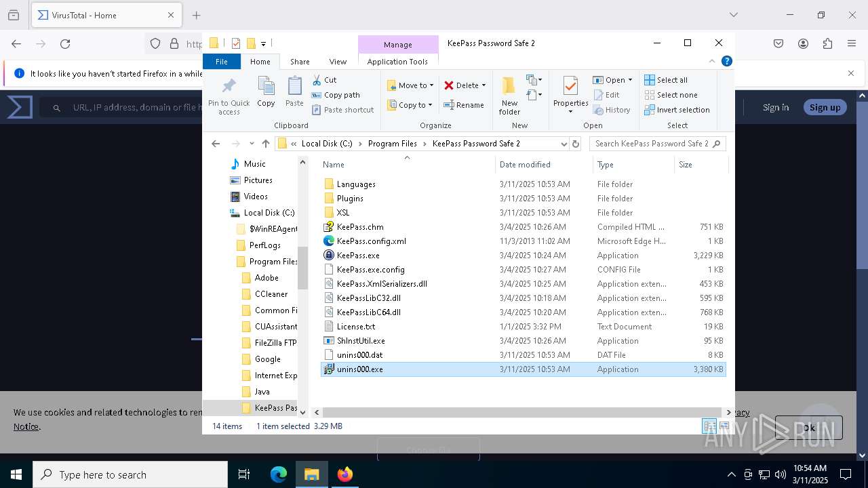Select Java folder in navigation tree
The height and width of the screenshot is (488, 868).
tap(262, 392)
